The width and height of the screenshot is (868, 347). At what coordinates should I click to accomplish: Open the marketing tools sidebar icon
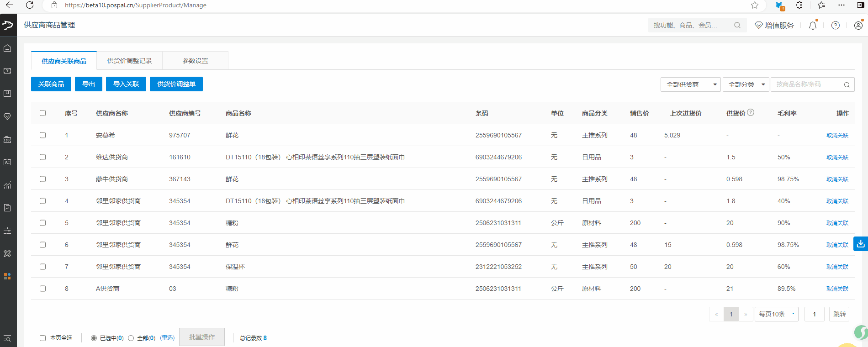7,253
